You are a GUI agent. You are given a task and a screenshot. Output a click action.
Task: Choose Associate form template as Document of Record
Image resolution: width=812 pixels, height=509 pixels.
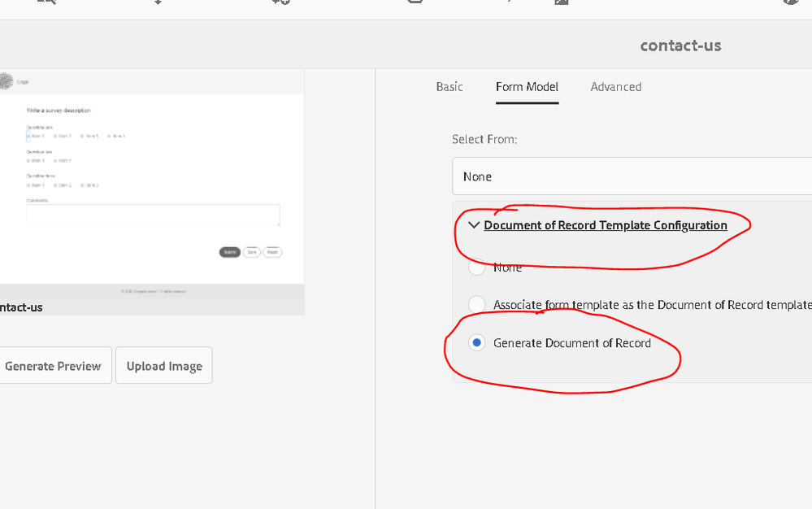point(477,305)
